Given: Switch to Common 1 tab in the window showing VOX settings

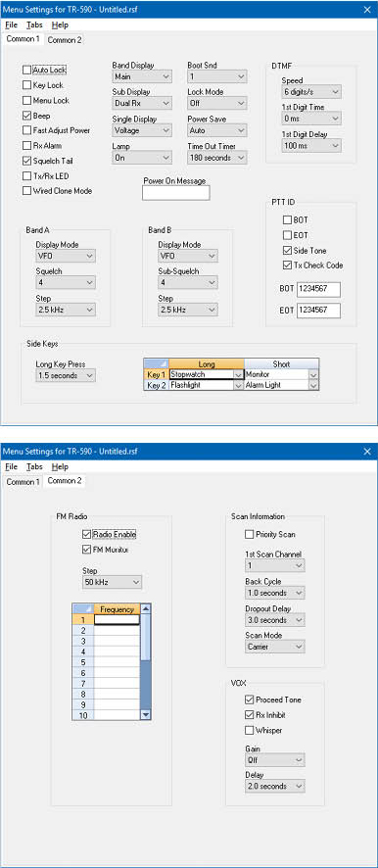Looking at the screenshot, I should pyautogui.click(x=23, y=482).
